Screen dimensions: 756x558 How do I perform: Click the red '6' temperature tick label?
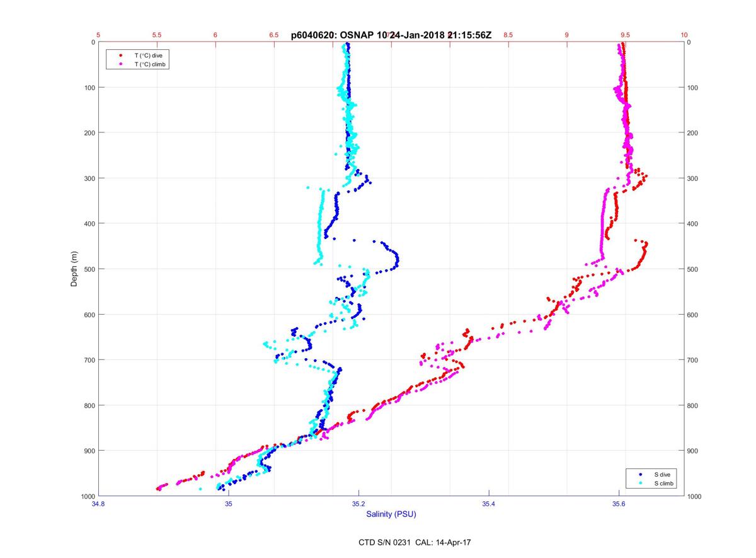(x=215, y=35)
